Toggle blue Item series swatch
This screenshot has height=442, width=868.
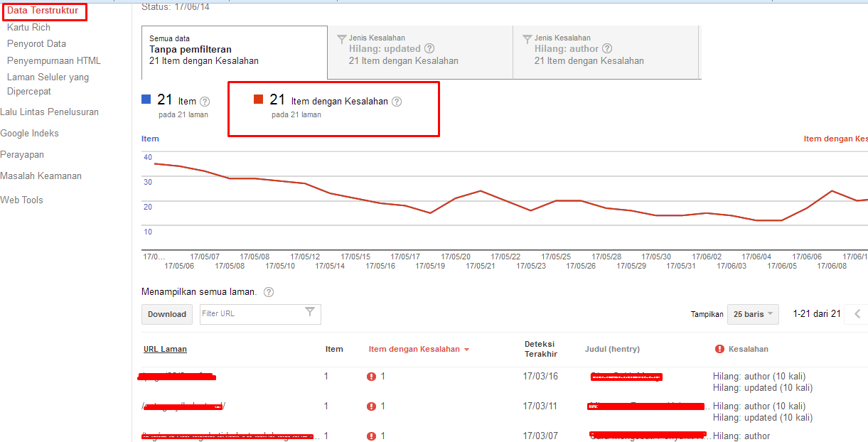(x=146, y=99)
